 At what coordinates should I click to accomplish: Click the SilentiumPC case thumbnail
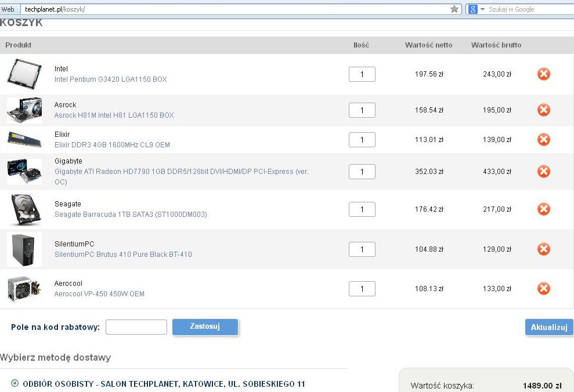24,249
